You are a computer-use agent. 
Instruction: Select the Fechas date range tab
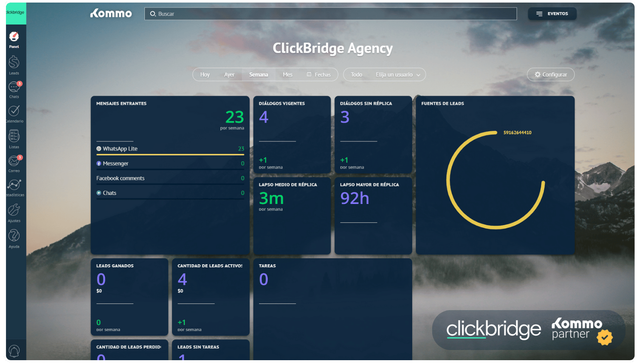(x=318, y=75)
